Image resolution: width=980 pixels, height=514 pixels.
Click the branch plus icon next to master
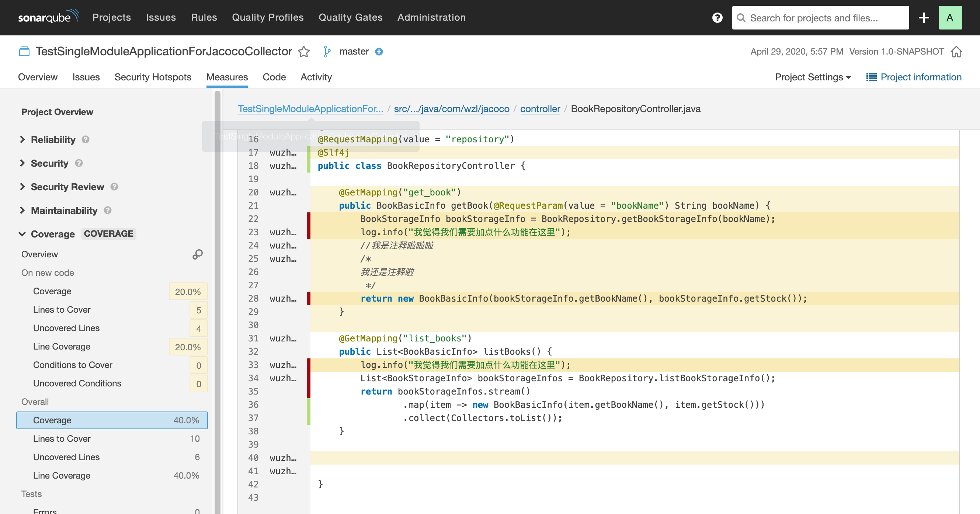379,51
